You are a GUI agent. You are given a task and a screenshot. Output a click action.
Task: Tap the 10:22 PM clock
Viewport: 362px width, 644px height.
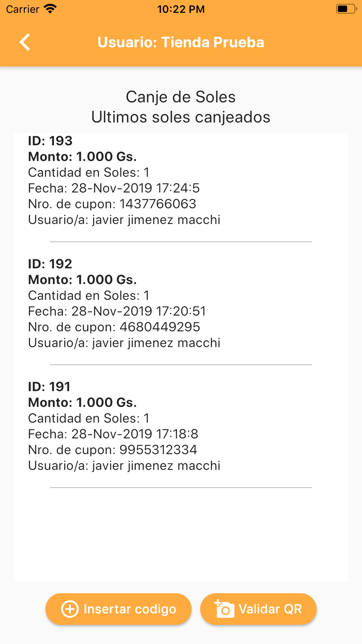[x=181, y=9]
